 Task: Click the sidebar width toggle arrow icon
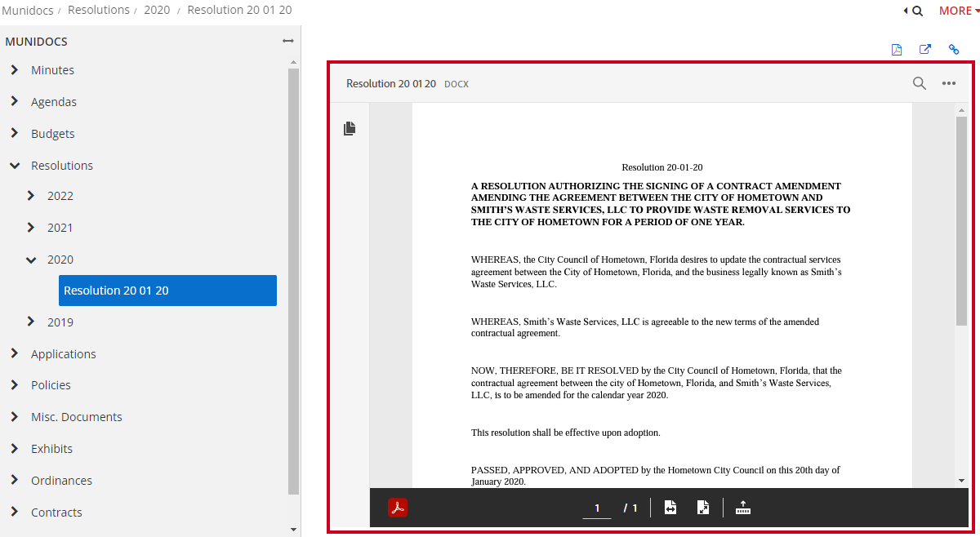[x=287, y=41]
